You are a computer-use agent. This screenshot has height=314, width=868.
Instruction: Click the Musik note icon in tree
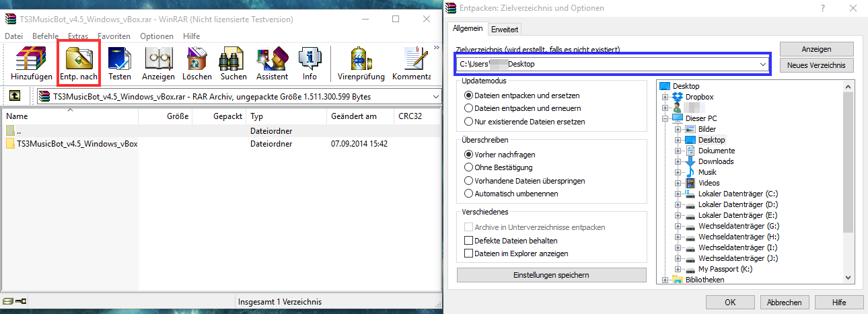[x=690, y=172]
